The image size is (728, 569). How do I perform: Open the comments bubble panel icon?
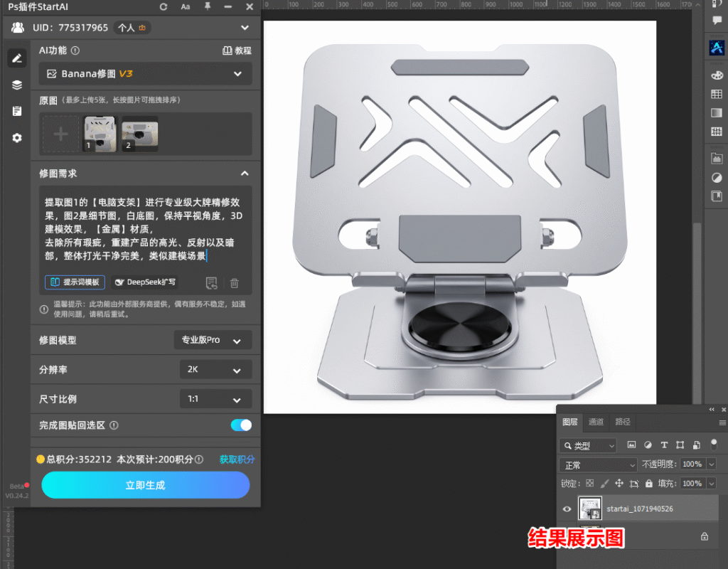click(x=717, y=20)
